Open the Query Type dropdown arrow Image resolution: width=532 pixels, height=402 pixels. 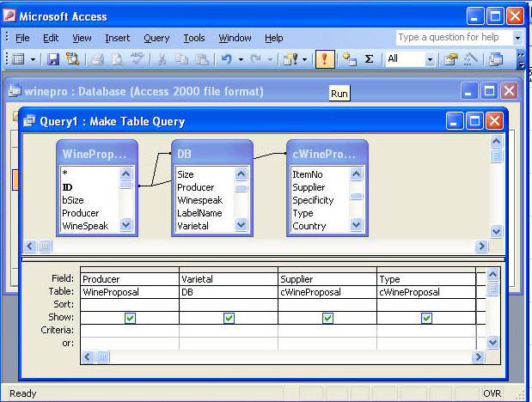[305, 60]
